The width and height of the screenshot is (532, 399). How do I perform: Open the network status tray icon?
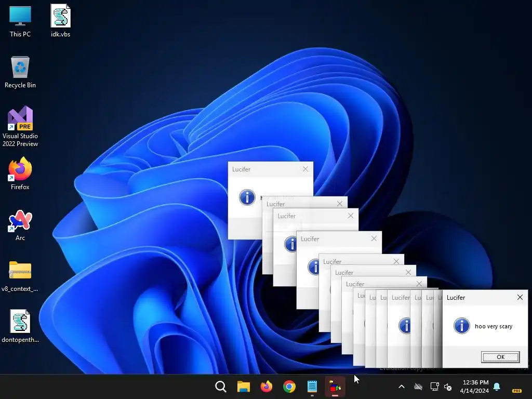(x=435, y=387)
